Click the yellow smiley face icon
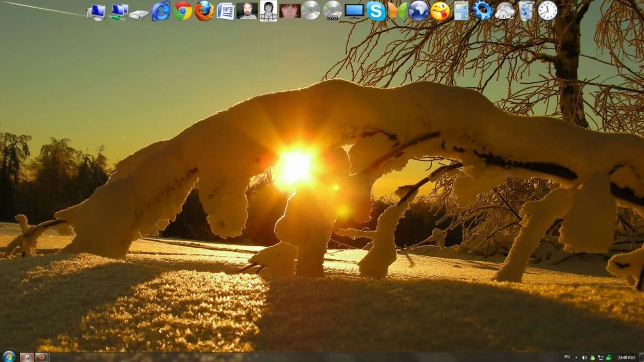The width and height of the screenshot is (644, 362). 440,11
